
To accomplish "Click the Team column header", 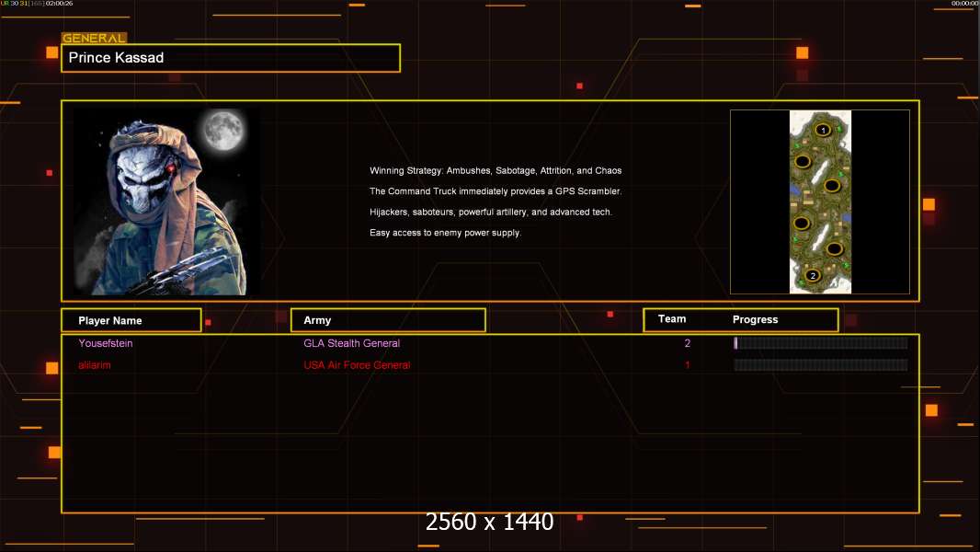I will [672, 319].
